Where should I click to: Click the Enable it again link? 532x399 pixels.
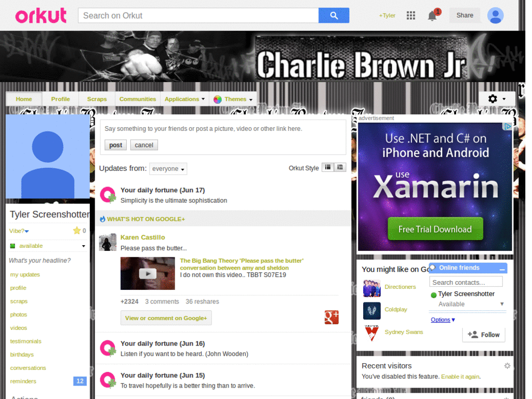click(x=460, y=377)
